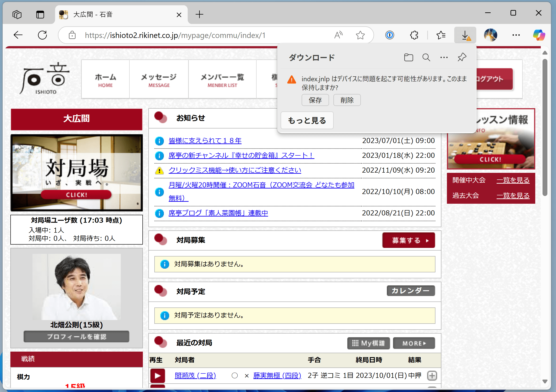Play the 間瀬茂 vs 藤実無極 game record

pos(158,375)
